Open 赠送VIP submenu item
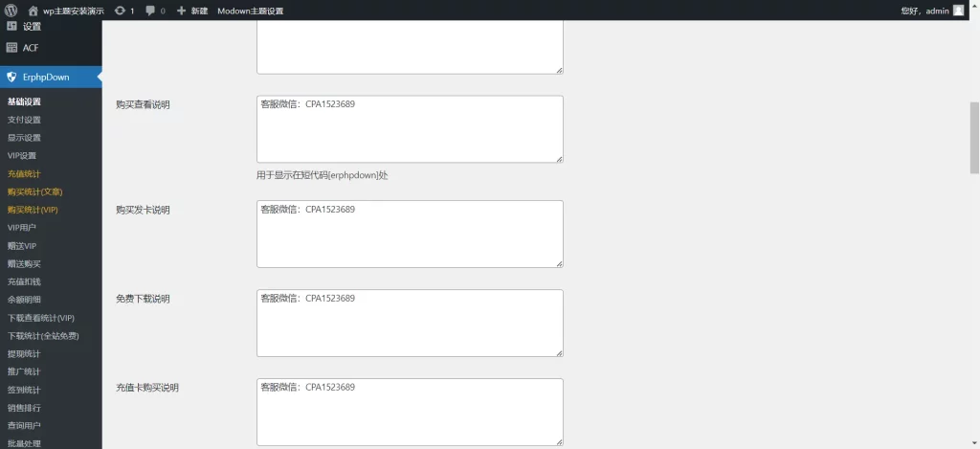Image resolution: width=980 pixels, height=449 pixels. click(22, 246)
